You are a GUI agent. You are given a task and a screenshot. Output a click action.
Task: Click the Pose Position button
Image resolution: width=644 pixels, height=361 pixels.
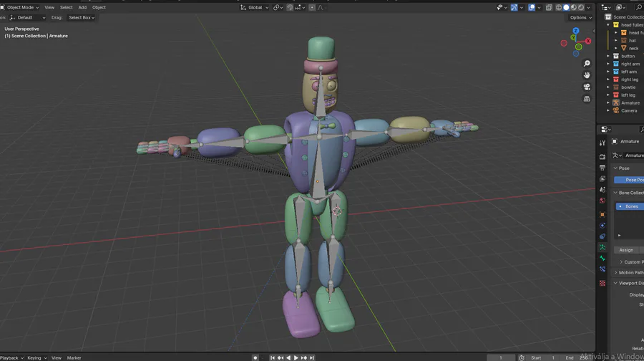click(629, 180)
